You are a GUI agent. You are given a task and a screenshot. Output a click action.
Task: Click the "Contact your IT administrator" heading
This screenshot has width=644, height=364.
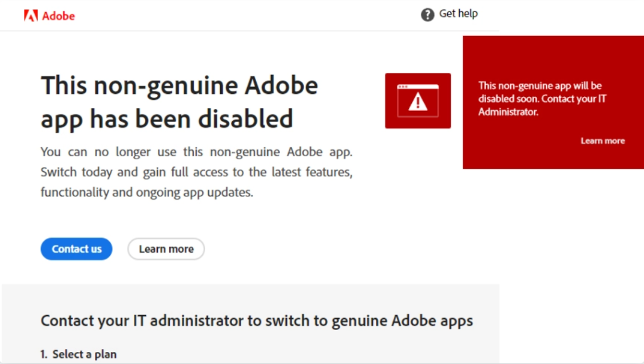click(257, 321)
